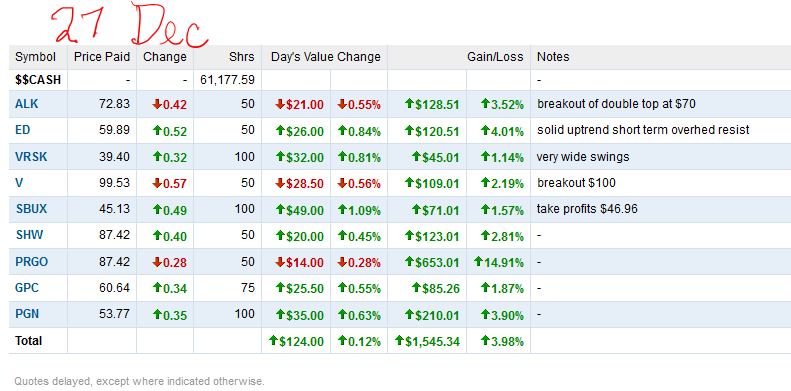Viewport: 791px width, 391px height.
Task: Click ALK red down arrow in Change column
Action: pos(157,105)
